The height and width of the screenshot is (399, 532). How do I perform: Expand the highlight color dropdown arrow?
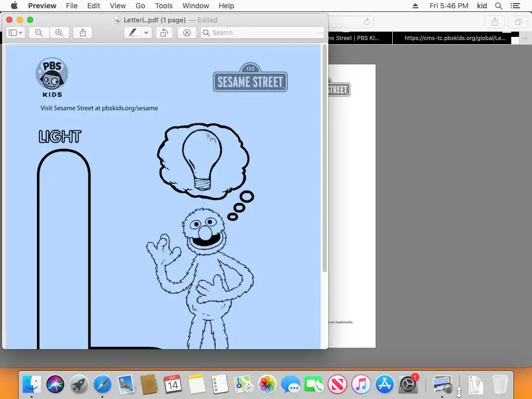point(146,33)
